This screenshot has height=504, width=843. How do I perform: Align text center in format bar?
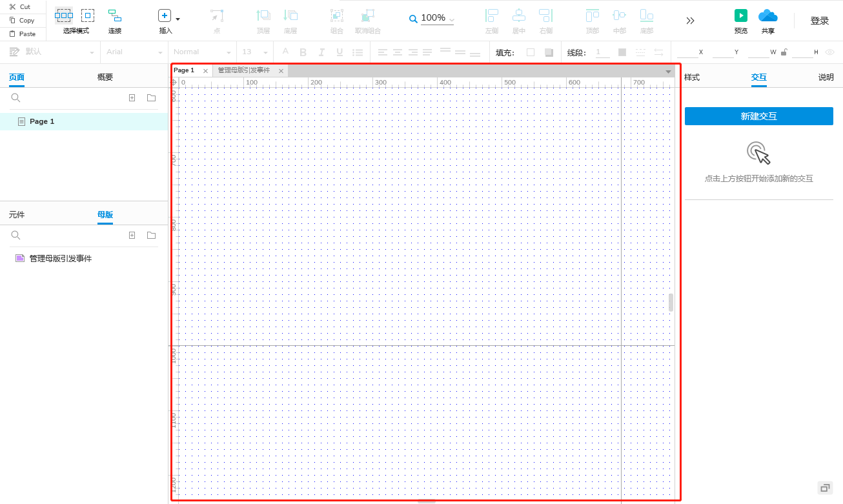pos(398,52)
